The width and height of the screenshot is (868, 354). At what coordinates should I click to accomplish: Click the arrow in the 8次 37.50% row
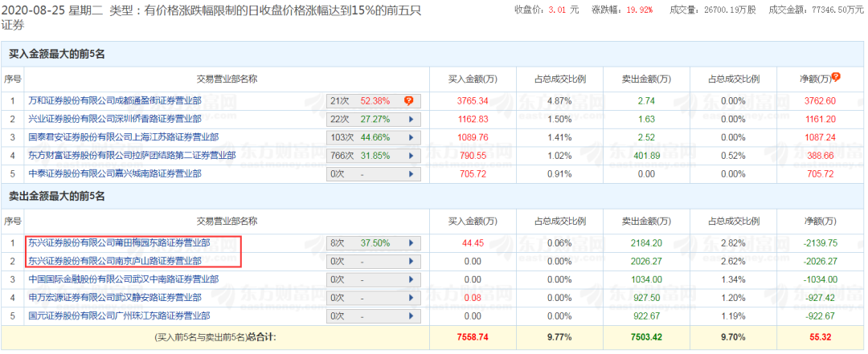coord(411,242)
